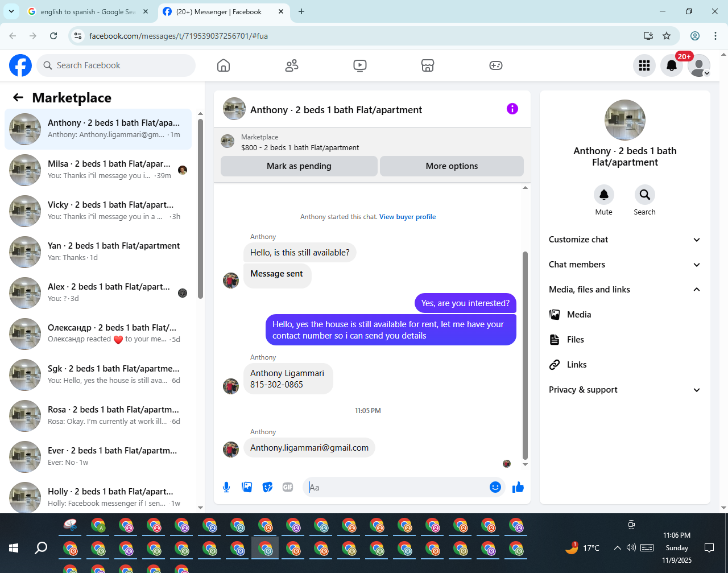The height and width of the screenshot is (573, 728).
Task: Expand the Privacy & support section
Action: coord(625,390)
